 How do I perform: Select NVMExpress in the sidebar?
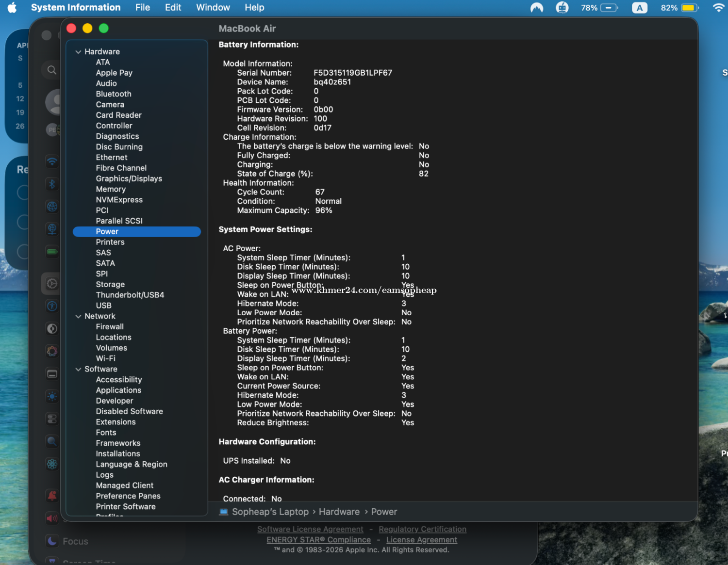click(x=119, y=200)
